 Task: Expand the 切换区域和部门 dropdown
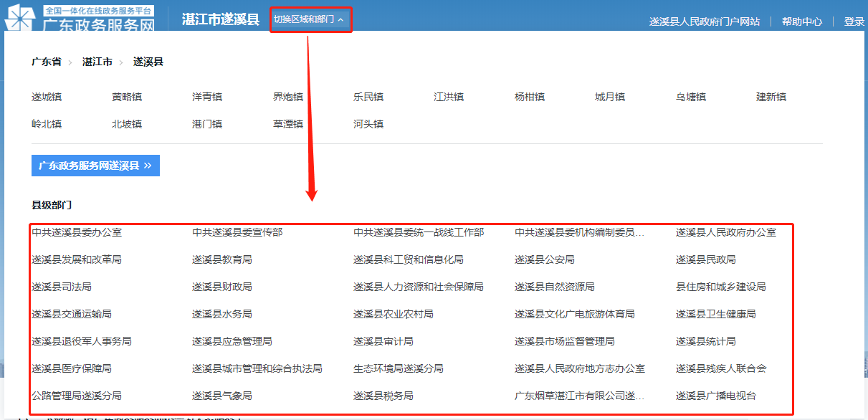(x=310, y=19)
